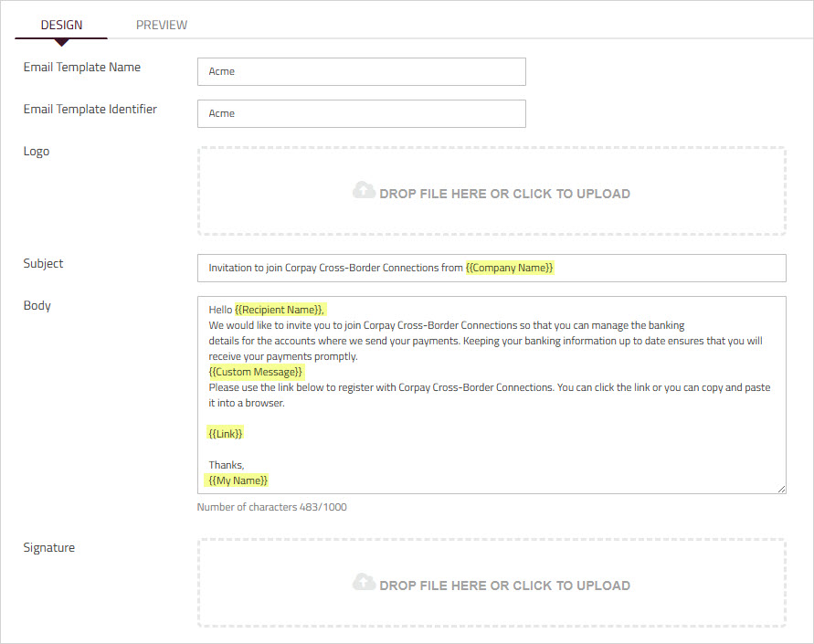Click the Logo drop file upload zone
The height and width of the screenshot is (644, 814).
tap(491, 190)
